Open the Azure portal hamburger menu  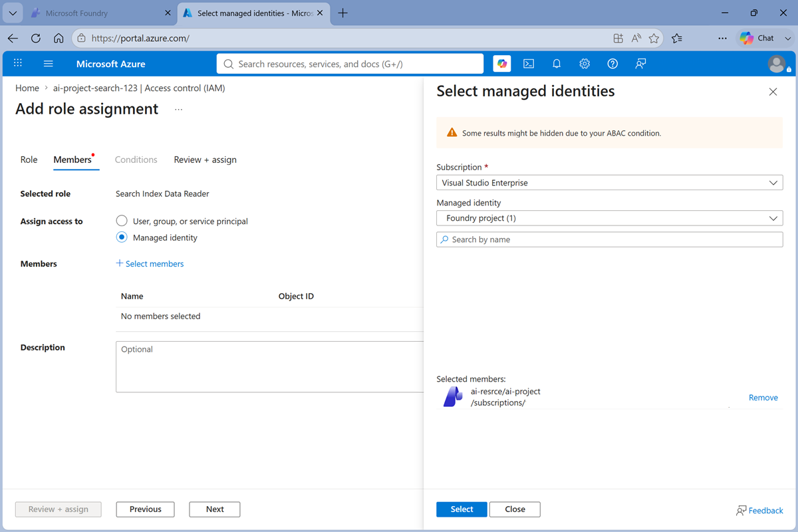click(48, 64)
